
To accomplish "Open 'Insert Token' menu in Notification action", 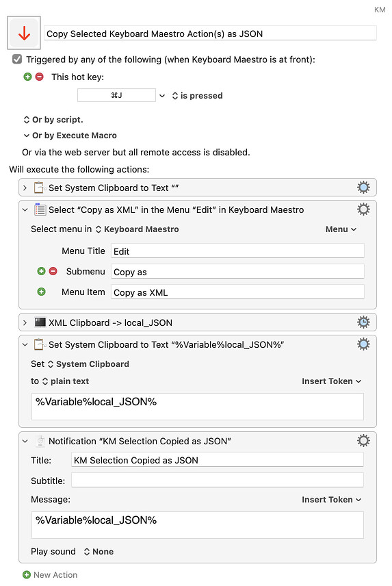I will click(332, 500).
